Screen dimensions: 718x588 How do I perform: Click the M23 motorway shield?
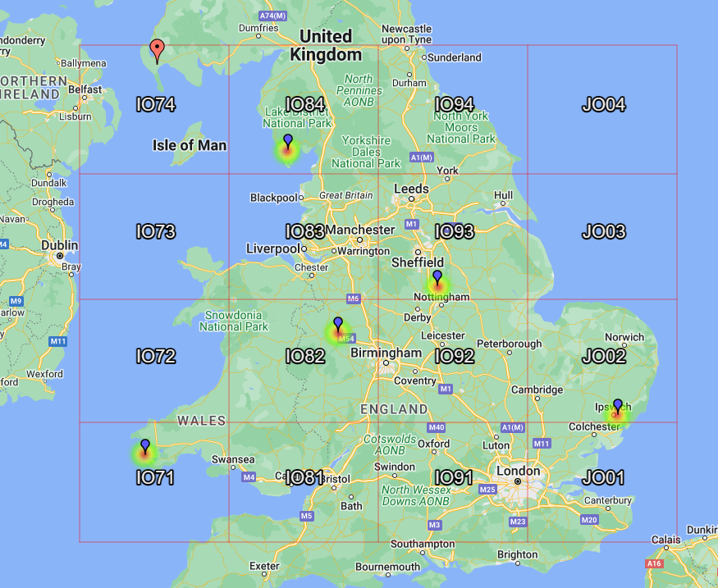pos(518,522)
